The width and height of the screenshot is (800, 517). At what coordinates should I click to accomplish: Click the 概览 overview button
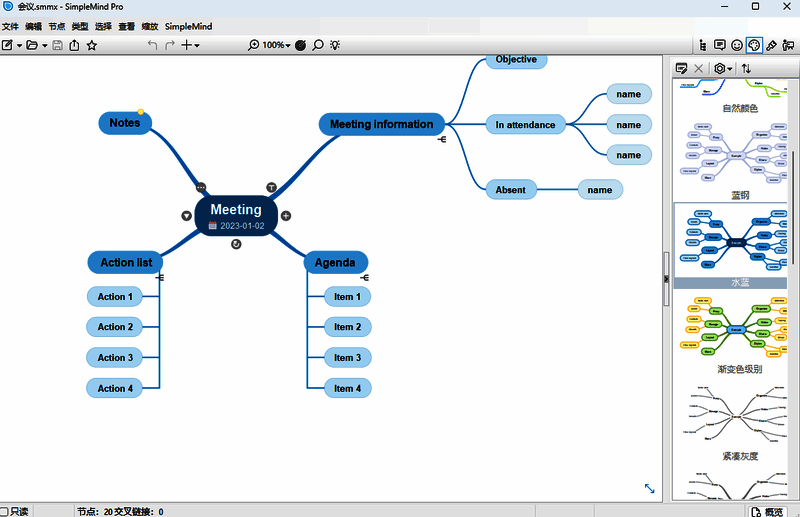(x=767, y=511)
